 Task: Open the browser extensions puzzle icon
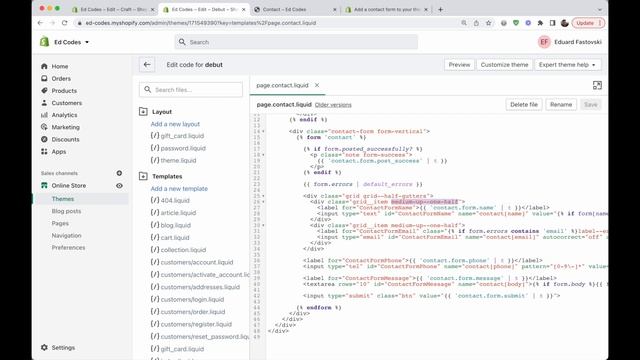[540, 23]
